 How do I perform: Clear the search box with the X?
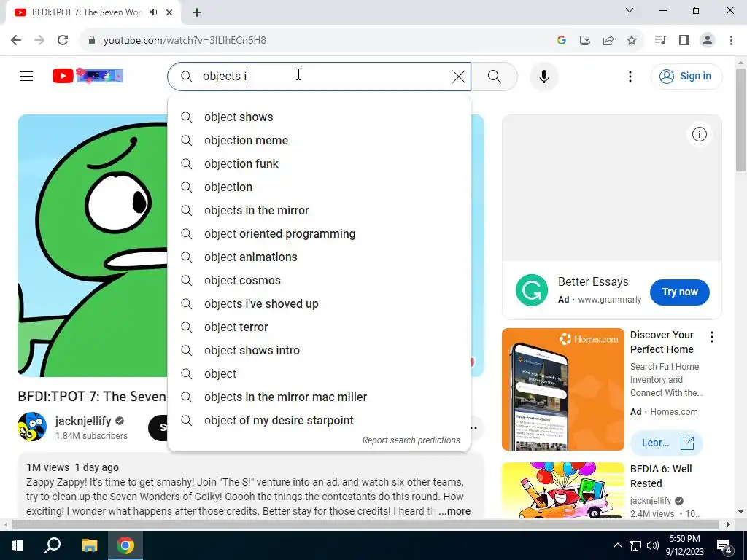458,76
